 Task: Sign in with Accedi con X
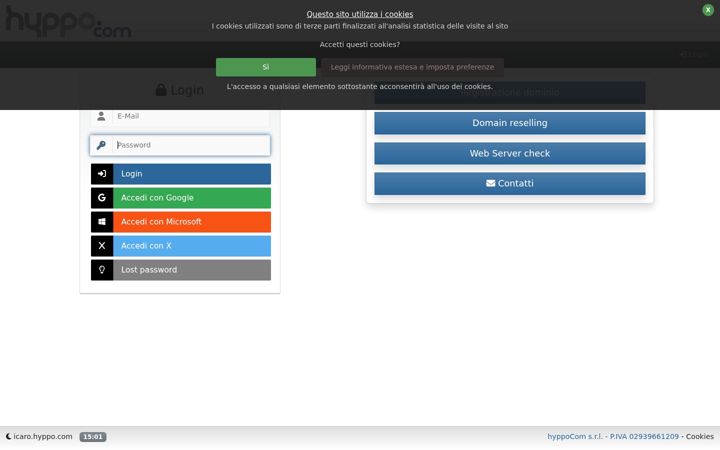tap(181, 246)
